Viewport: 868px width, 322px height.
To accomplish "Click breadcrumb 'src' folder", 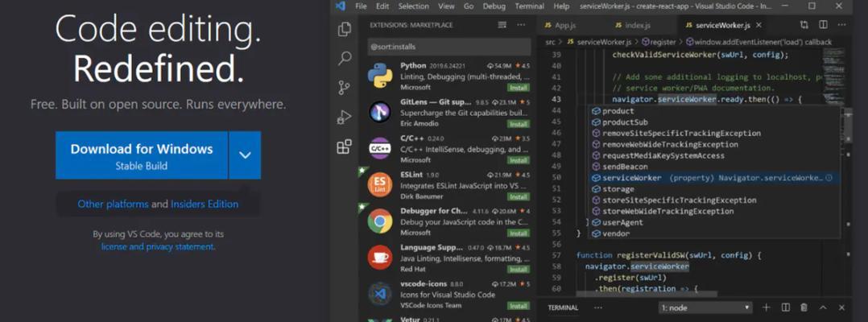I will click(550, 42).
